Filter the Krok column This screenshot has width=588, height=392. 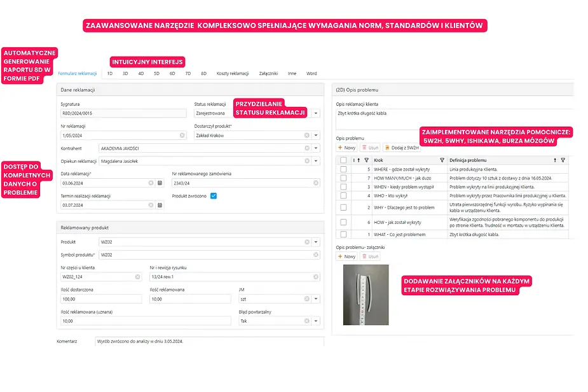[x=442, y=160]
